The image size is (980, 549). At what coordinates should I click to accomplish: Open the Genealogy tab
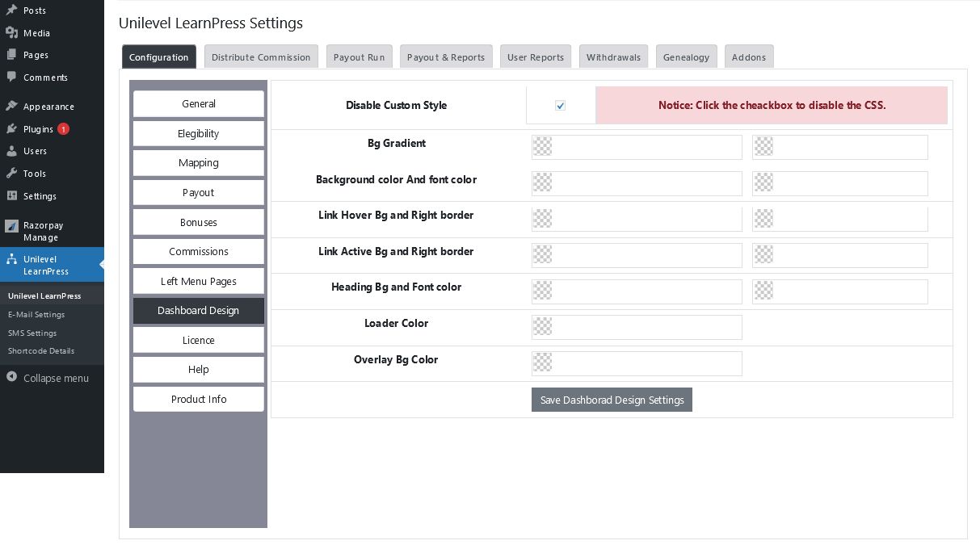pyautogui.click(x=686, y=57)
